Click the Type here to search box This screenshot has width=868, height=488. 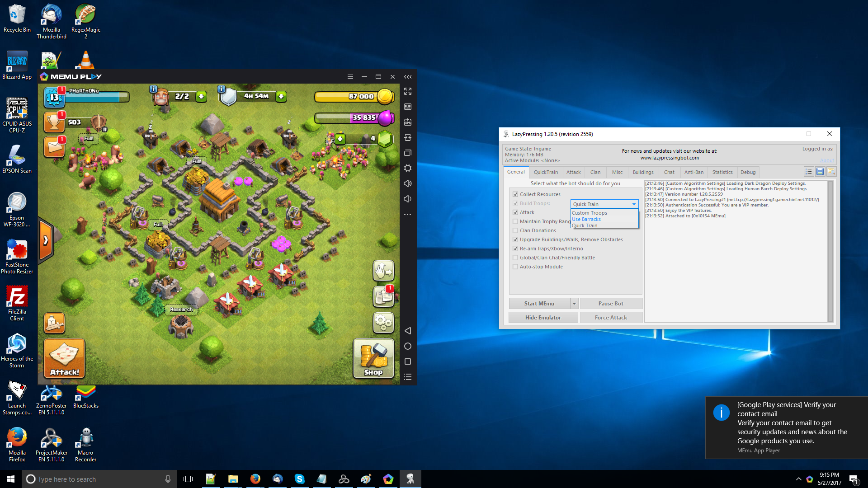point(99,479)
